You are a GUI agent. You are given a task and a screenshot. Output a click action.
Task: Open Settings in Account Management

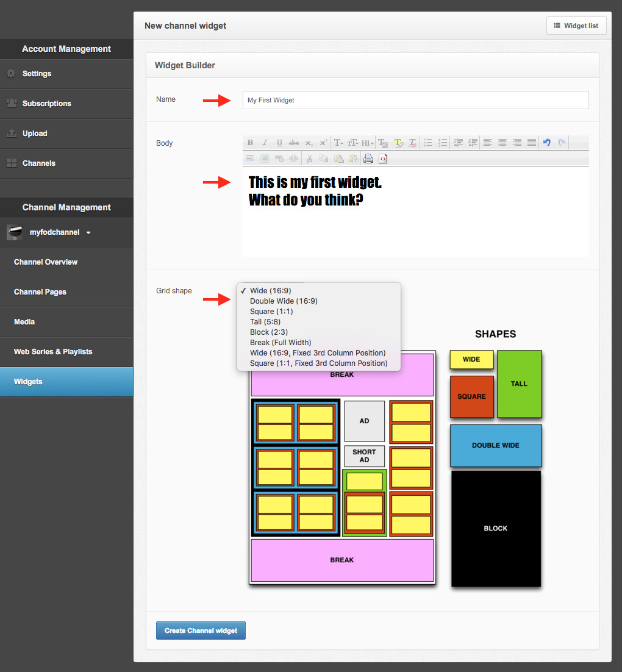pyautogui.click(x=66, y=74)
